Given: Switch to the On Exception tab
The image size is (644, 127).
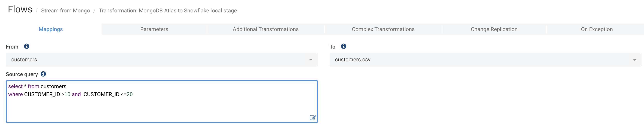Looking at the screenshot, I should (597, 29).
